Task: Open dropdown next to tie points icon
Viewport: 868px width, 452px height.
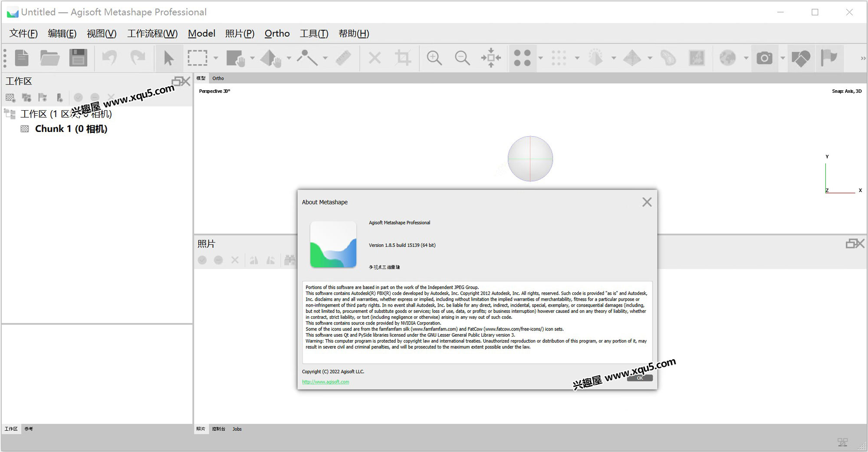Action: 540,58
